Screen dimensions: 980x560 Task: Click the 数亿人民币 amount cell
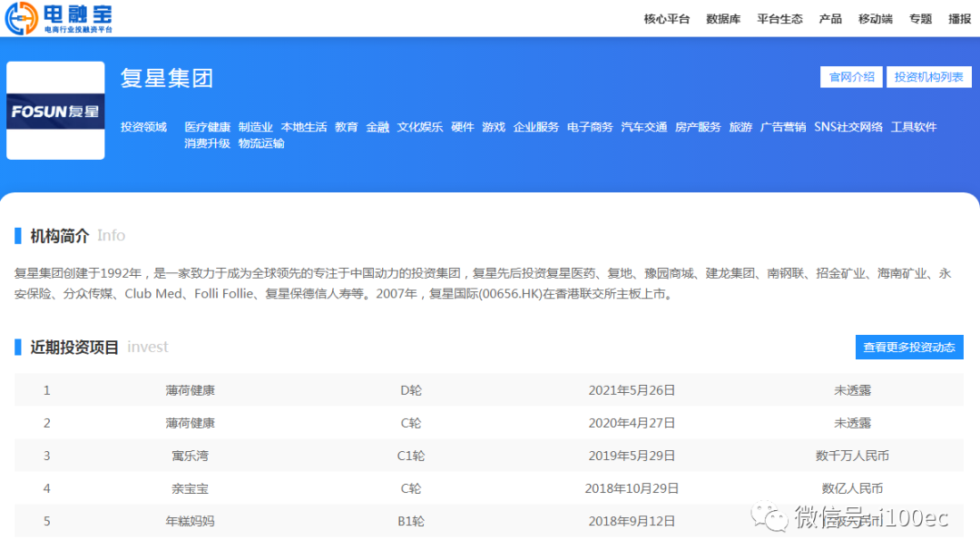pos(852,488)
